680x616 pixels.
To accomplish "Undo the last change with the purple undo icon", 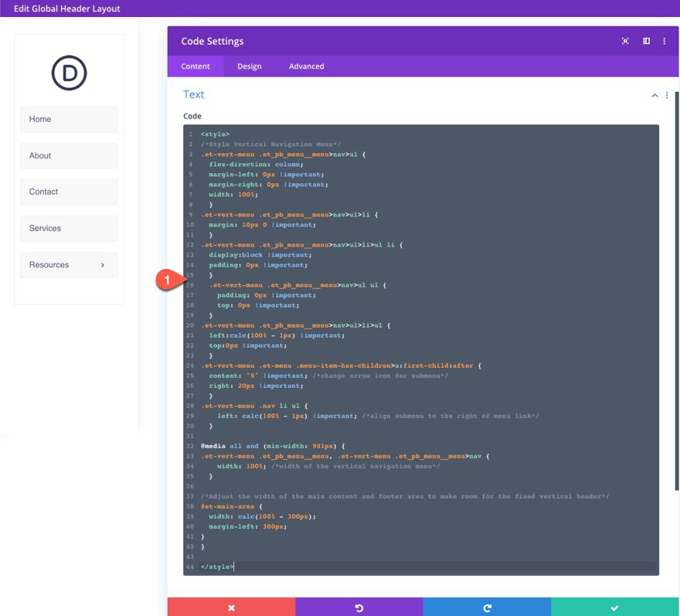I will [359, 607].
